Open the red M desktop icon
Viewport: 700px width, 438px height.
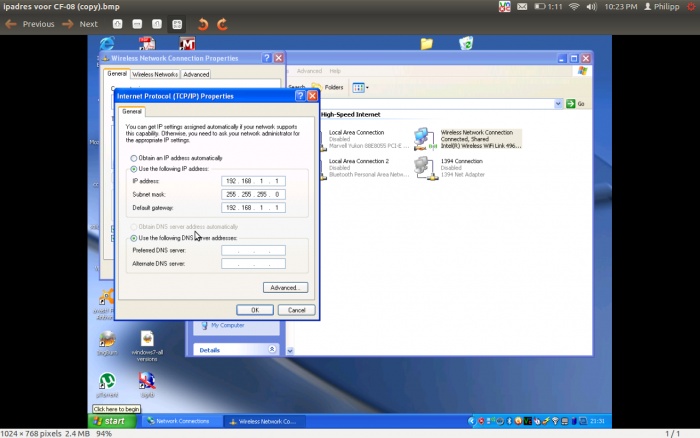187,43
